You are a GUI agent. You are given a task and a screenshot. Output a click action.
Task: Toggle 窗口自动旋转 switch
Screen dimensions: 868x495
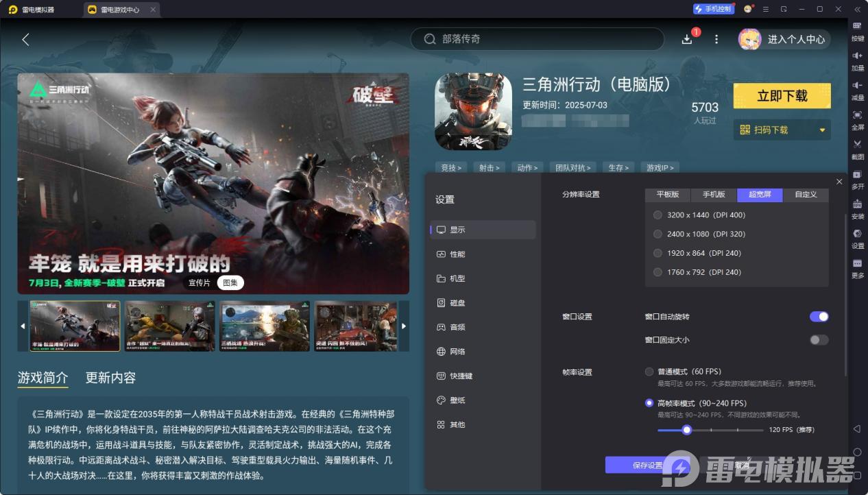point(819,317)
